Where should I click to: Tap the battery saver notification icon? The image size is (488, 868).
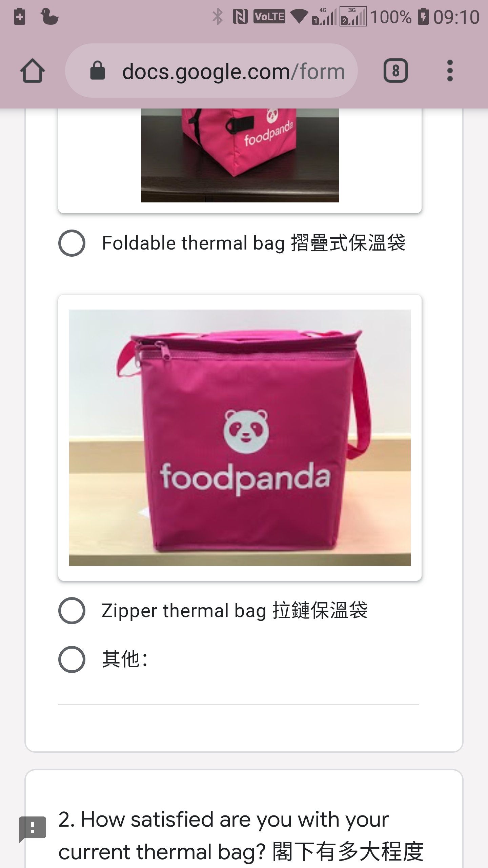tap(20, 16)
